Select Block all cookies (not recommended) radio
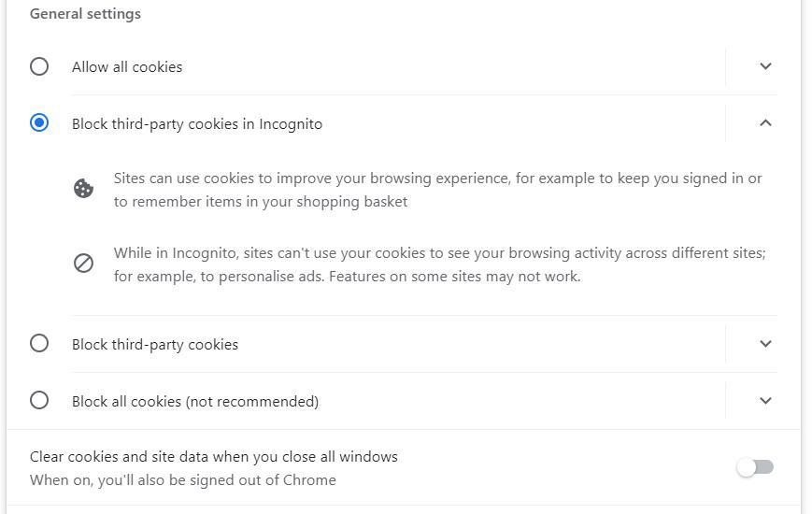812x514 pixels. click(39, 401)
